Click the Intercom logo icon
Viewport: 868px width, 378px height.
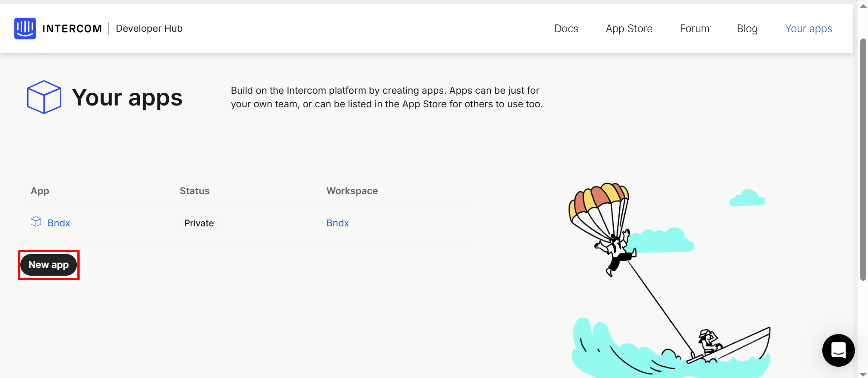[25, 29]
